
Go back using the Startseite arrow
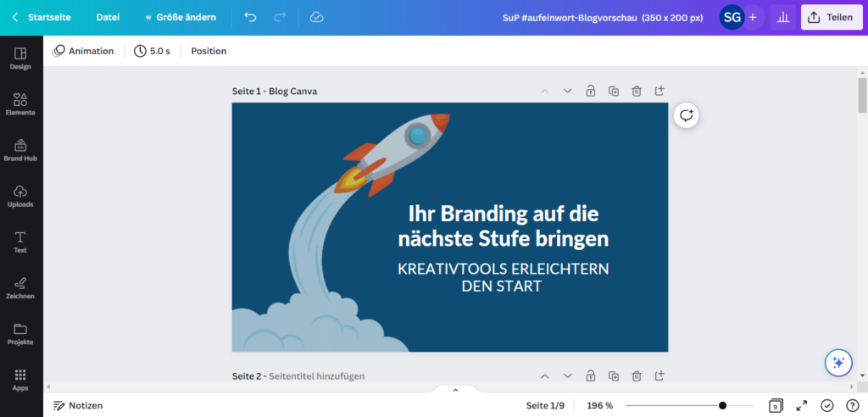(15, 17)
